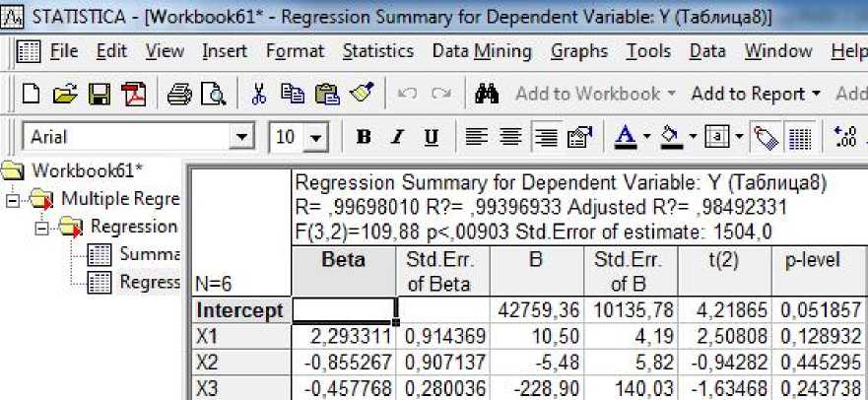Select the Intercept row header
Screen dimensions: 868x400
[x=240, y=310]
